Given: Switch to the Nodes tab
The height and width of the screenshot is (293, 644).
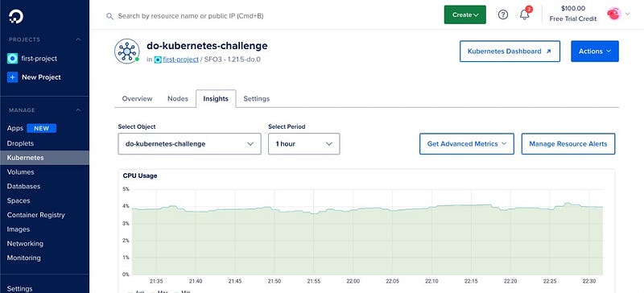Looking at the screenshot, I should tap(178, 99).
